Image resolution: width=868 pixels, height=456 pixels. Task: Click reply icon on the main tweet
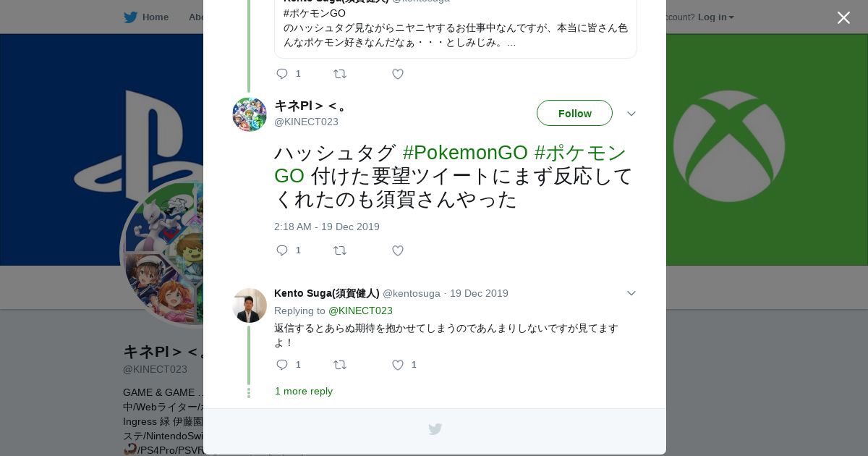pos(282,250)
